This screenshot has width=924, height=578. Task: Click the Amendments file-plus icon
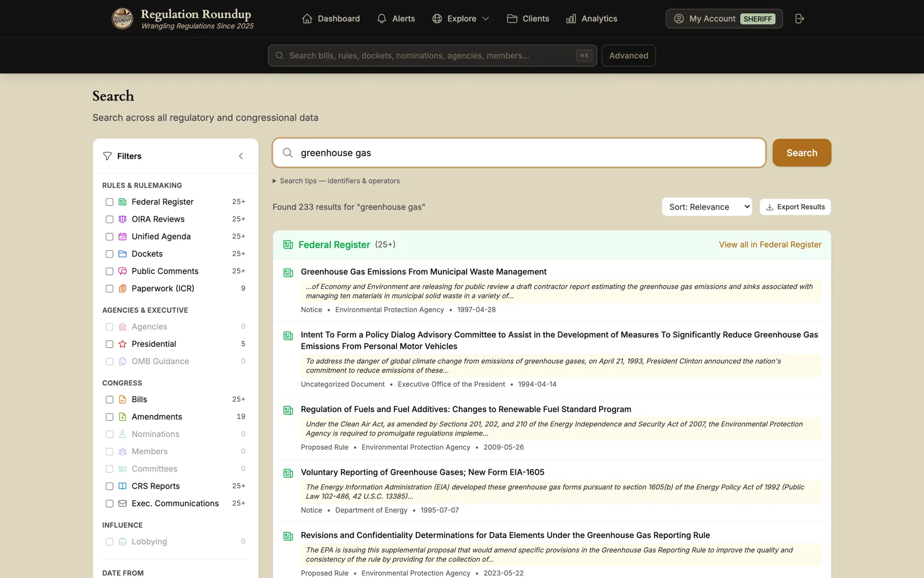coord(123,417)
